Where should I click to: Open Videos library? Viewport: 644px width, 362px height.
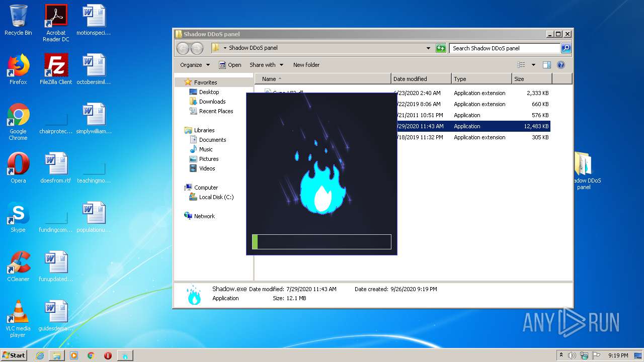click(x=207, y=168)
